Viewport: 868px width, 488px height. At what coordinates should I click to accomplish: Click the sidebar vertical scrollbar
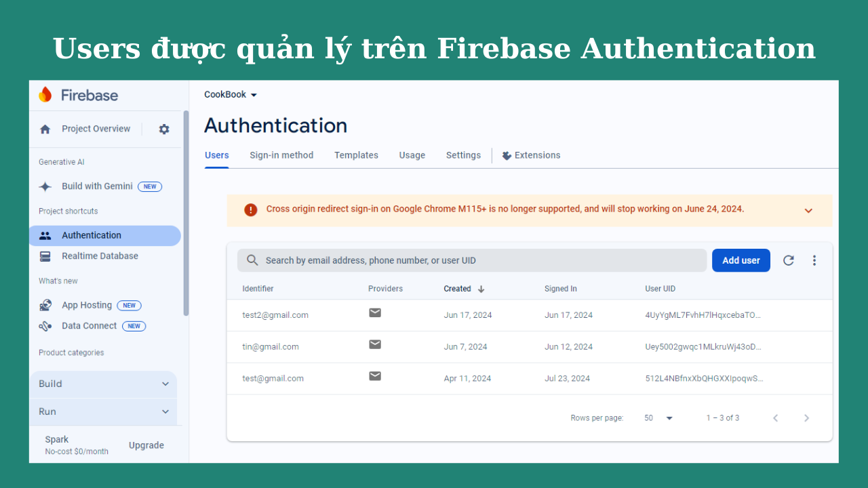(186, 213)
